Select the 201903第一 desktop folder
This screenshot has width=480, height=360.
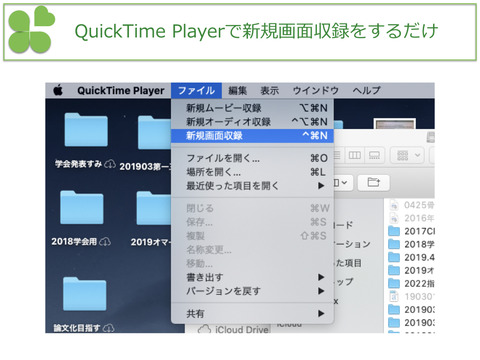[155, 133]
